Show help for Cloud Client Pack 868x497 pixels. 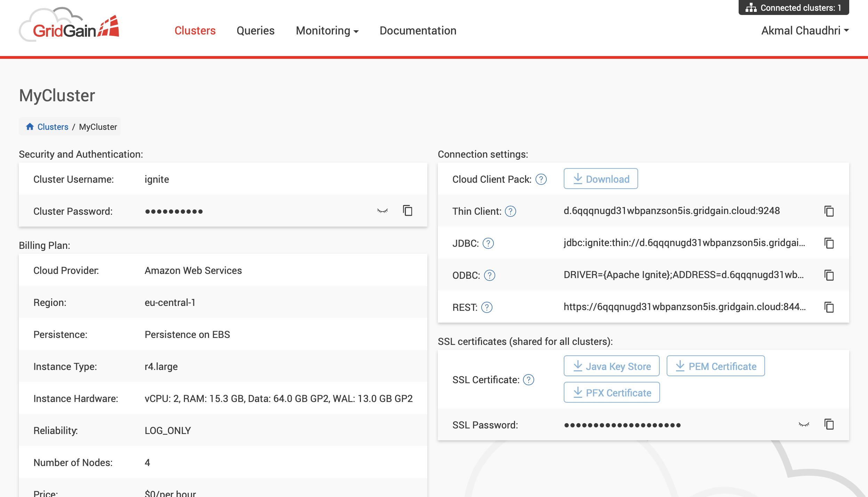(541, 179)
